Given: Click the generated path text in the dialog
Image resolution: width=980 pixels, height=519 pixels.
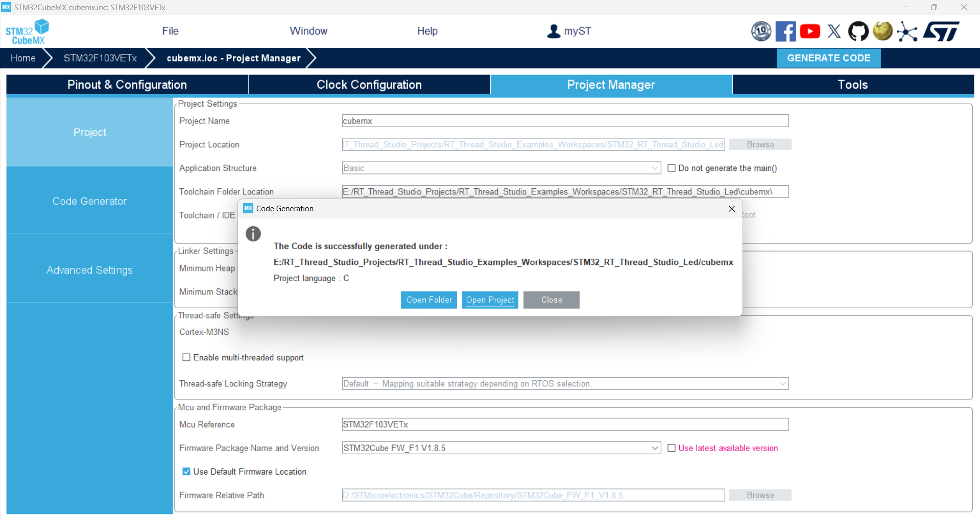Looking at the screenshot, I should (504, 262).
